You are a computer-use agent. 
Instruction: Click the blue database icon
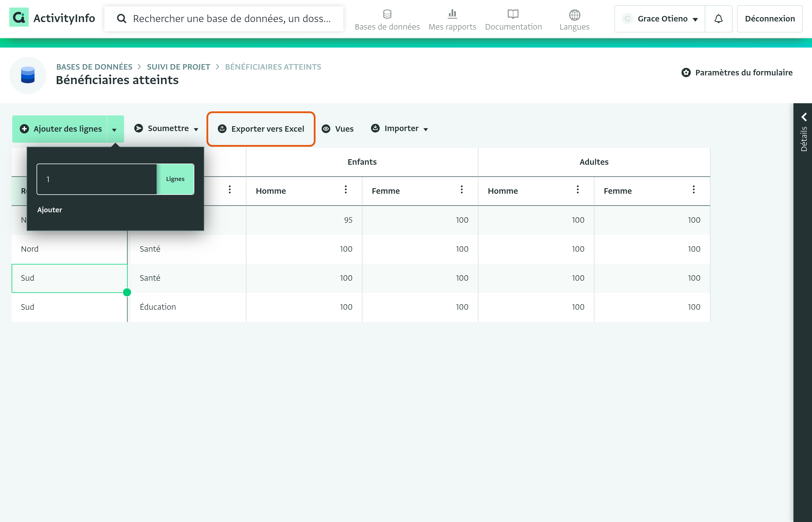coord(28,75)
